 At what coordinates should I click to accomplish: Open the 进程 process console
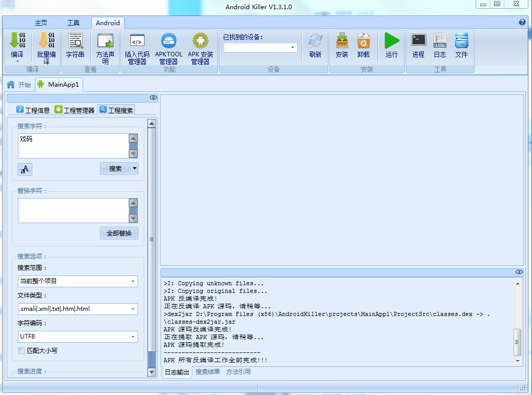point(418,45)
